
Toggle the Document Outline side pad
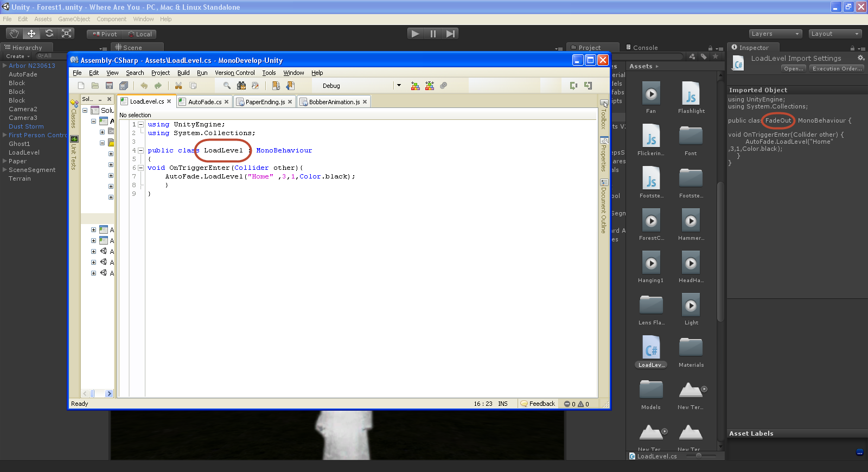[604, 206]
